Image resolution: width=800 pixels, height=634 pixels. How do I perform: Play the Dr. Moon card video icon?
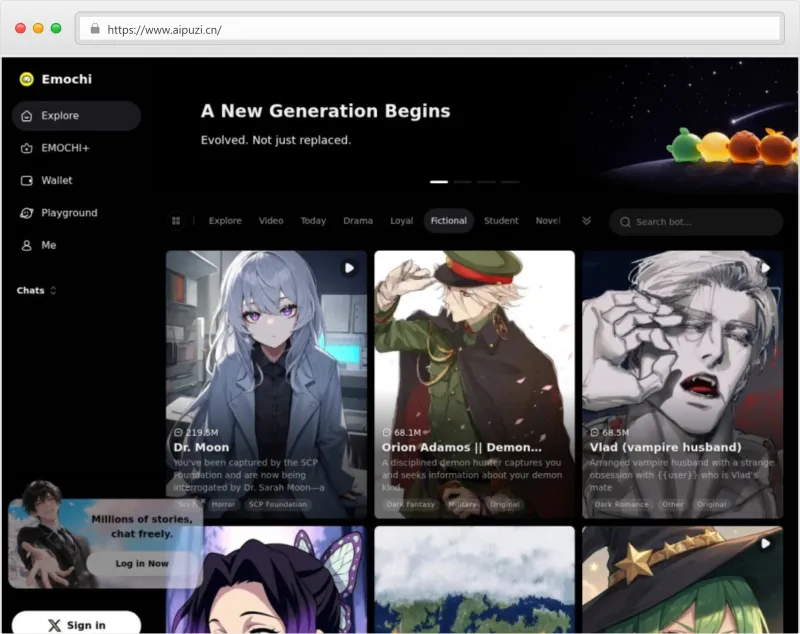[x=349, y=268]
